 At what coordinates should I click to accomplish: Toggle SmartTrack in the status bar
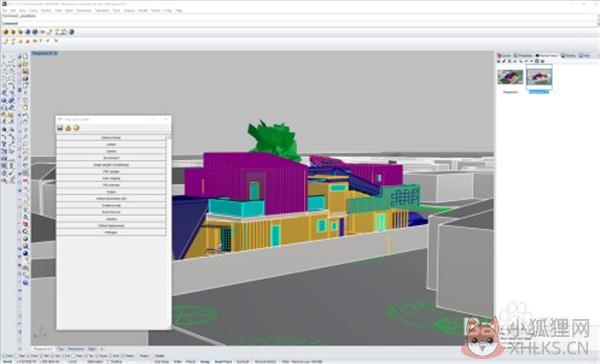tap(223, 361)
